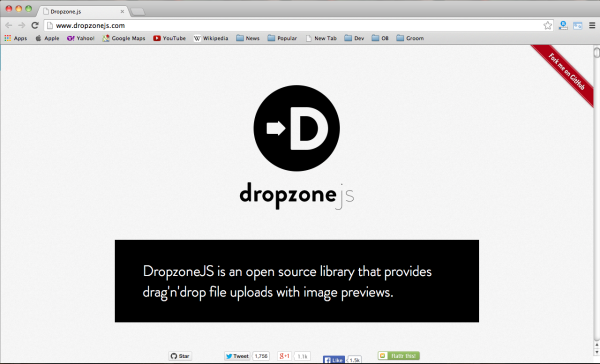Open a new tab with the blank tab button

pos(137,12)
